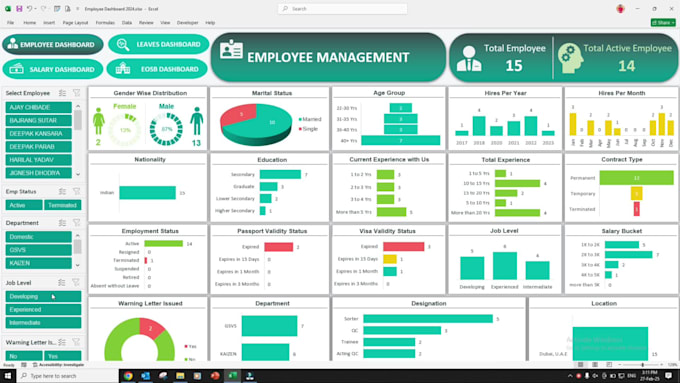680x383 pixels.
Task: Select DEEPAK PARAB in employee slicer
Action: click(39, 147)
